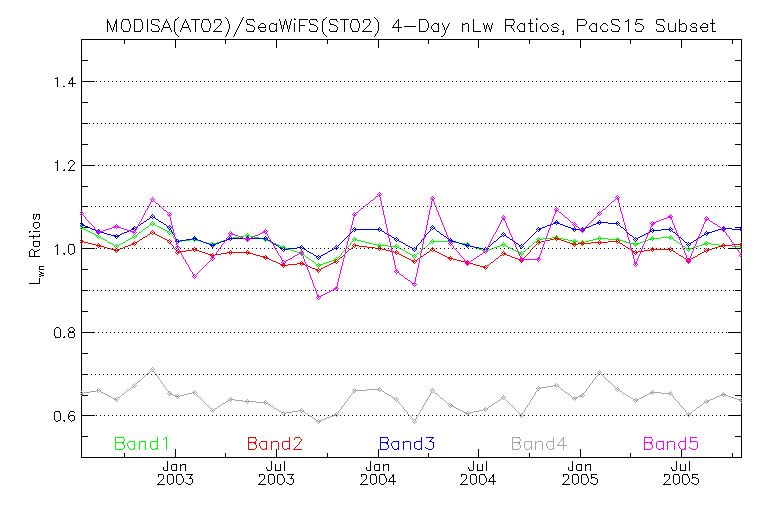
Task: Click the 1.2 y-axis tick label
Action: (65, 166)
